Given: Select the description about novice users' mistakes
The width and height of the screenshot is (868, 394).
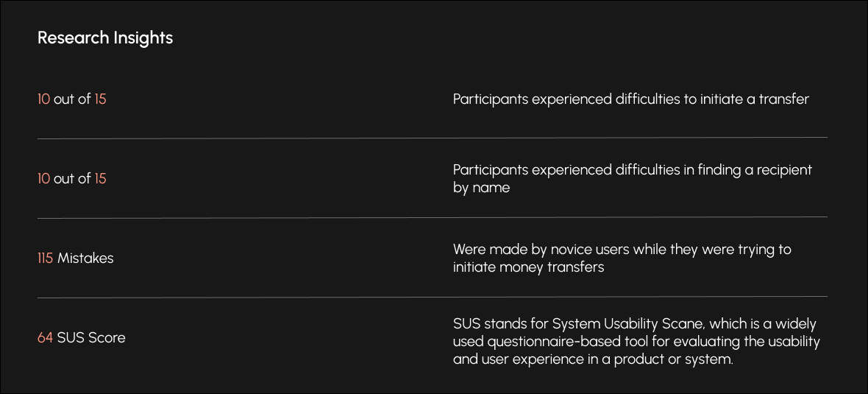Looking at the screenshot, I should click(622, 258).
